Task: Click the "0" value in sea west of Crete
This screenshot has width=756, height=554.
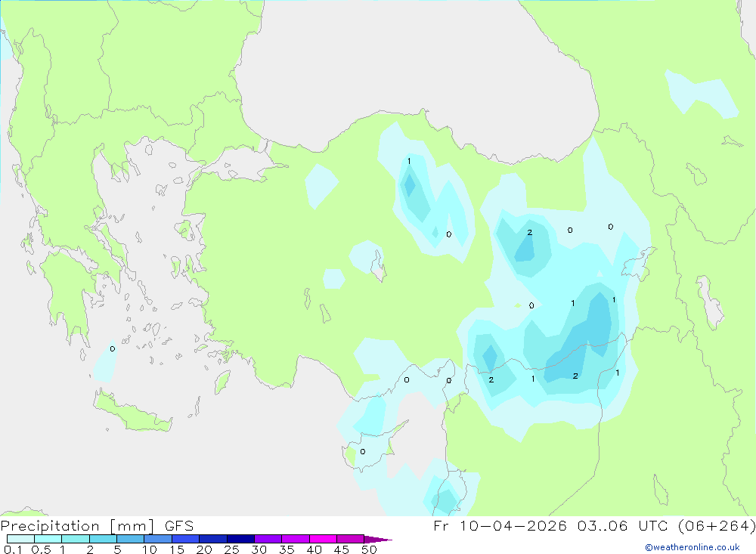Action: [113, 348]
